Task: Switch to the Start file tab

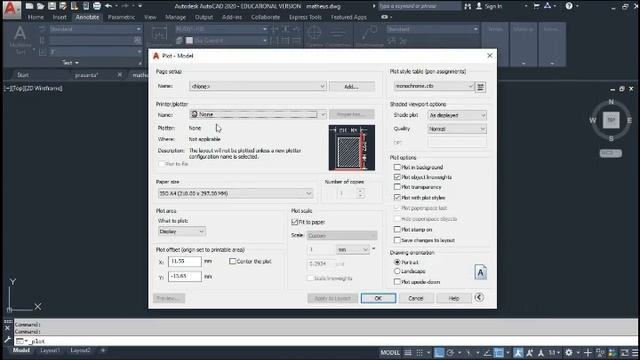Action: click(x=23, y=75)
